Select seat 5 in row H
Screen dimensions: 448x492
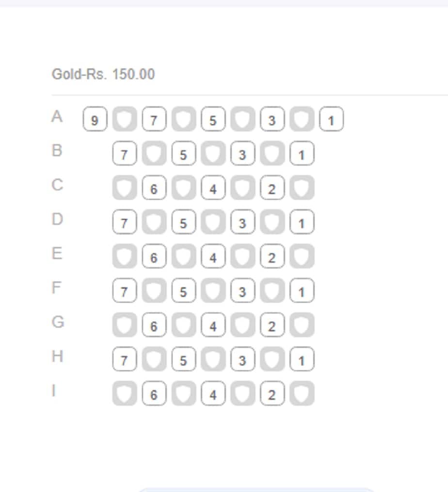[x=184, y=359]
